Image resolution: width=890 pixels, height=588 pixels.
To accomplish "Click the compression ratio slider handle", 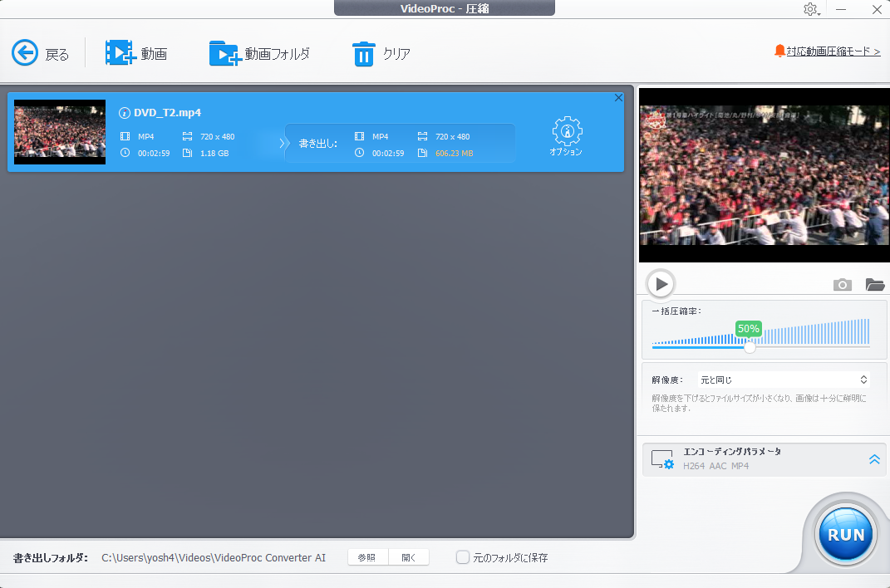I will point(750,347).
